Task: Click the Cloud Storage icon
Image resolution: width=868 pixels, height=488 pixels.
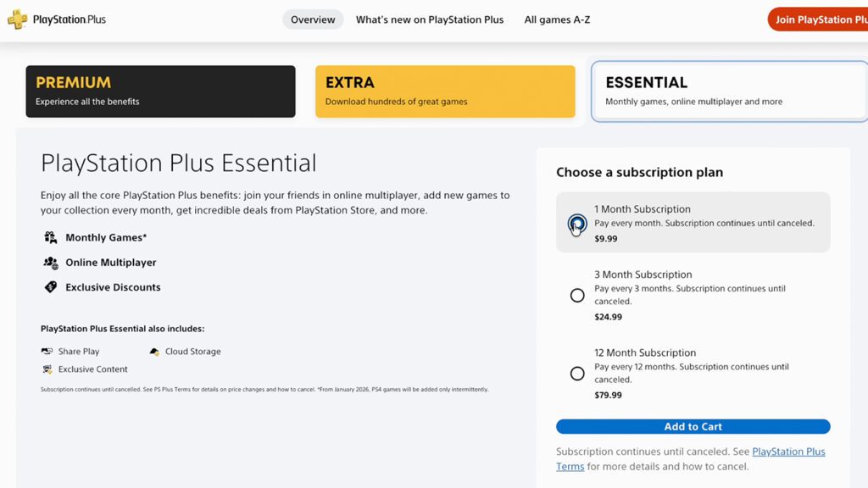Action: tap(153, 351)
